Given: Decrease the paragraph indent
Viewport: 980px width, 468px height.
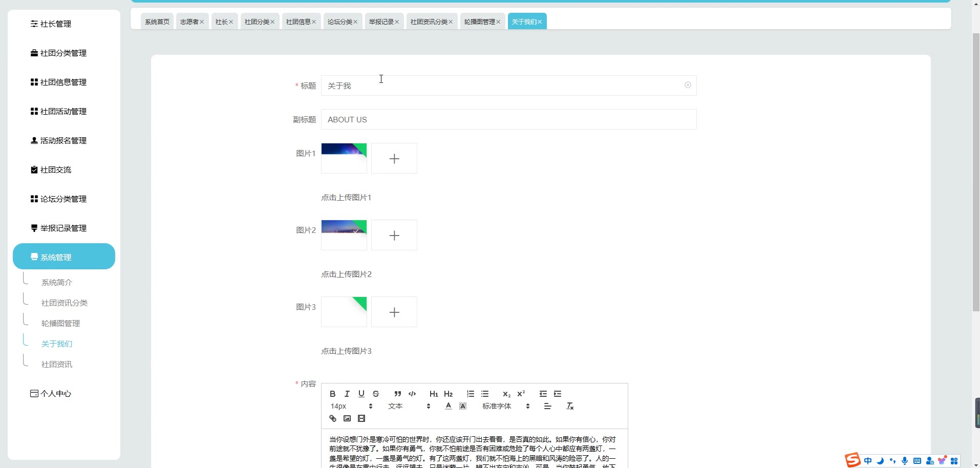Looking at the screenshot, I should coord(543,394).
